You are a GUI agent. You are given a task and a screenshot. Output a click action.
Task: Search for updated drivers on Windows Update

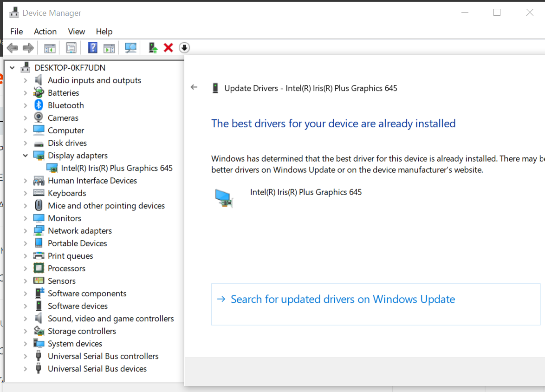(376, 304)
